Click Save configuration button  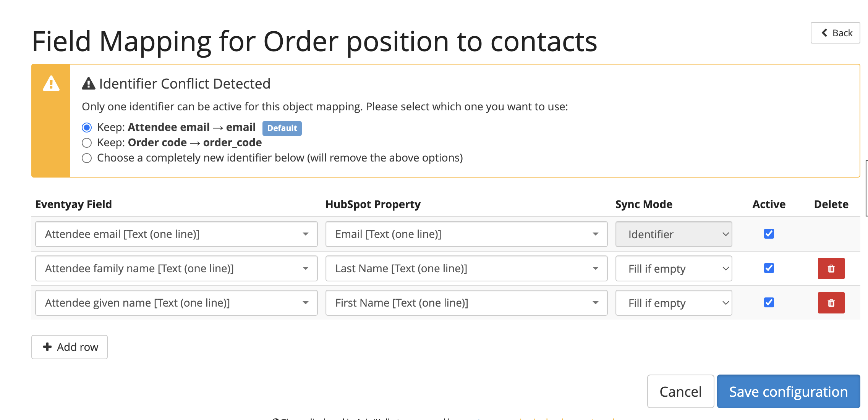pos(789,391)
